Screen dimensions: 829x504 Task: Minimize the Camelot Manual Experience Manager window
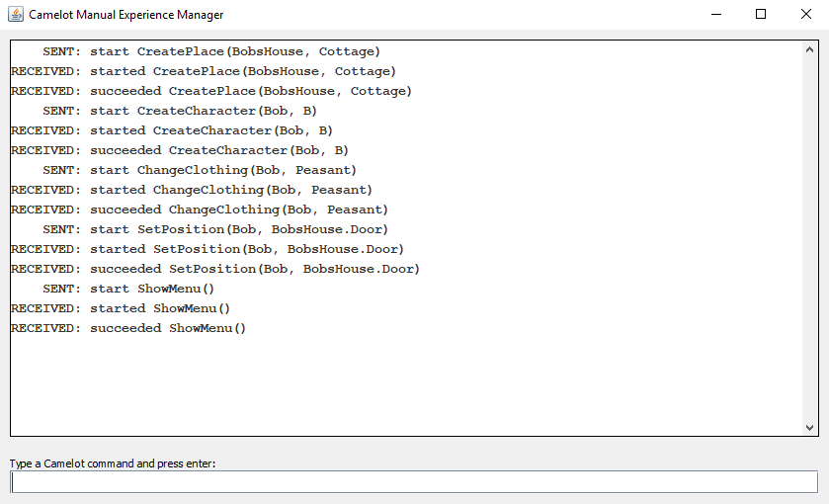tap(716, 14)
